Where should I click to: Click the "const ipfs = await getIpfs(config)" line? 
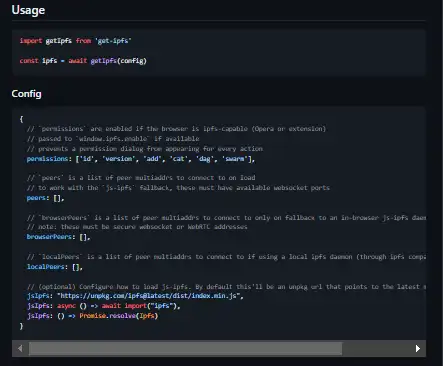point(83,61)
